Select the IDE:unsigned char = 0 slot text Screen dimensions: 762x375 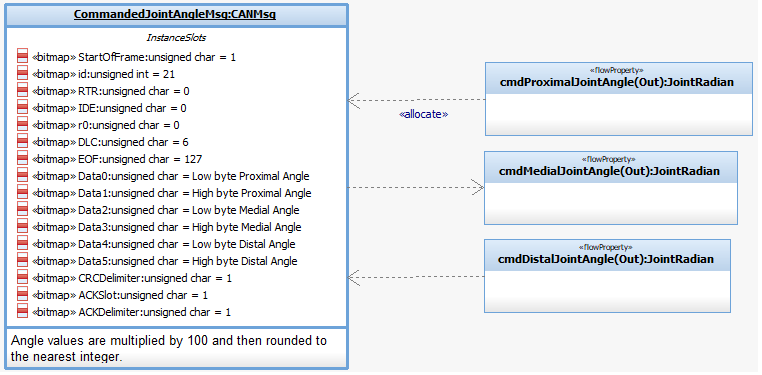tap(132, 108)
